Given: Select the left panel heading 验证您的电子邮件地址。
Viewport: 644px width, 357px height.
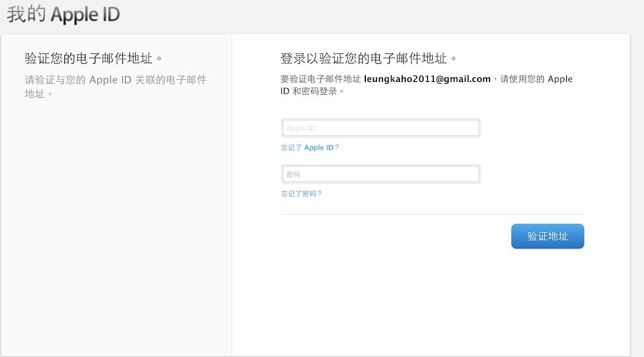Looking at the screenshot, I should coord(93,59).
